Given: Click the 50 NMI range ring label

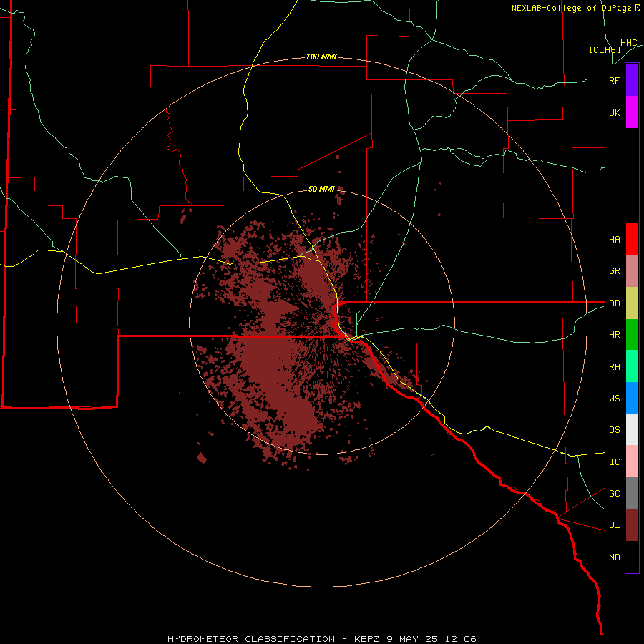Looking at the screenshot, I should coord(321,189).
